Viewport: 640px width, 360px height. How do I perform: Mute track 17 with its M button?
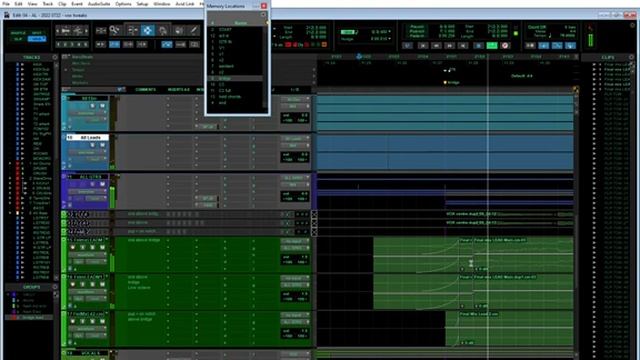click(x=102, y=321)
